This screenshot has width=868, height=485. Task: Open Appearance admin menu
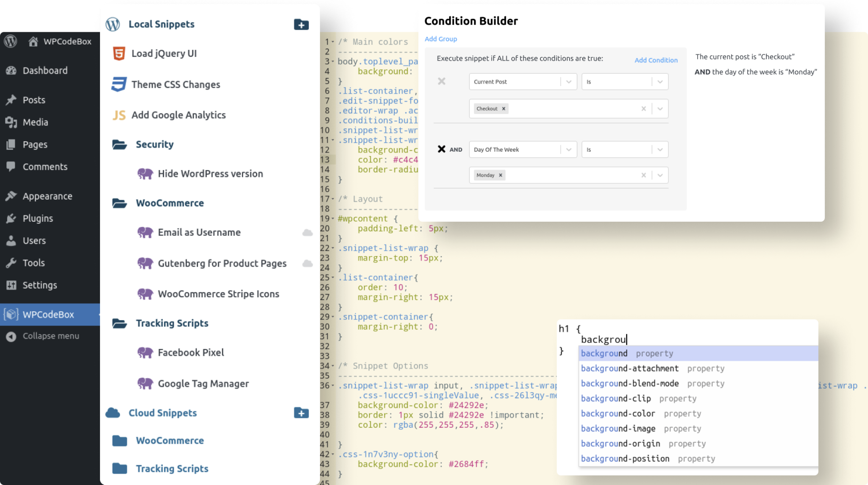[47, 196]
